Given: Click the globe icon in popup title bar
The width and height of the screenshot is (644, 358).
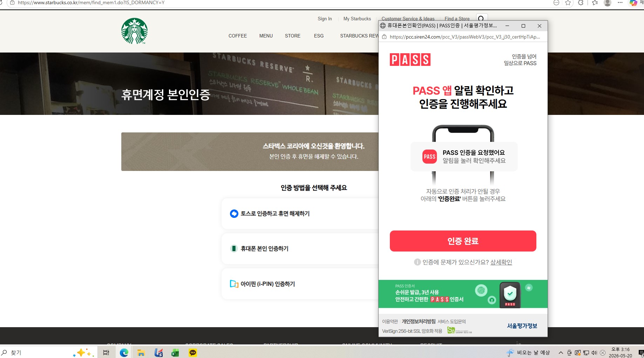Looking at the screenshot, I should tap(383, 26).
